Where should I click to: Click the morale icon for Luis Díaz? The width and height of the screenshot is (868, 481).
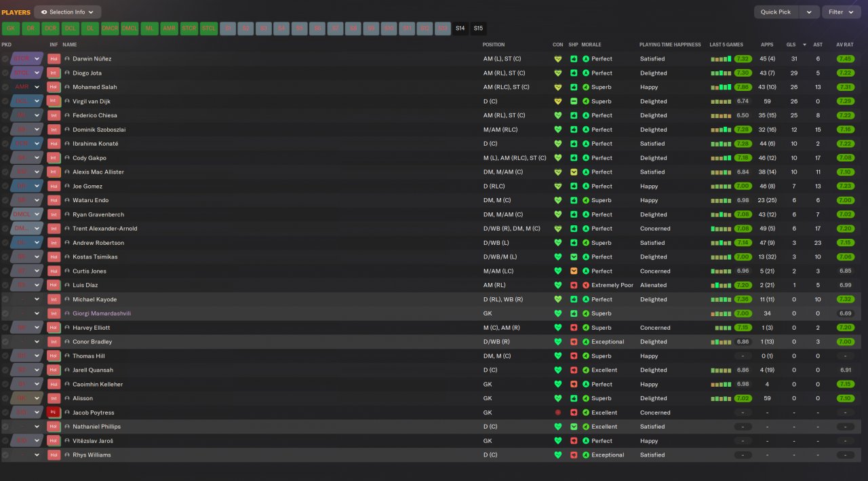pos(586,286)
